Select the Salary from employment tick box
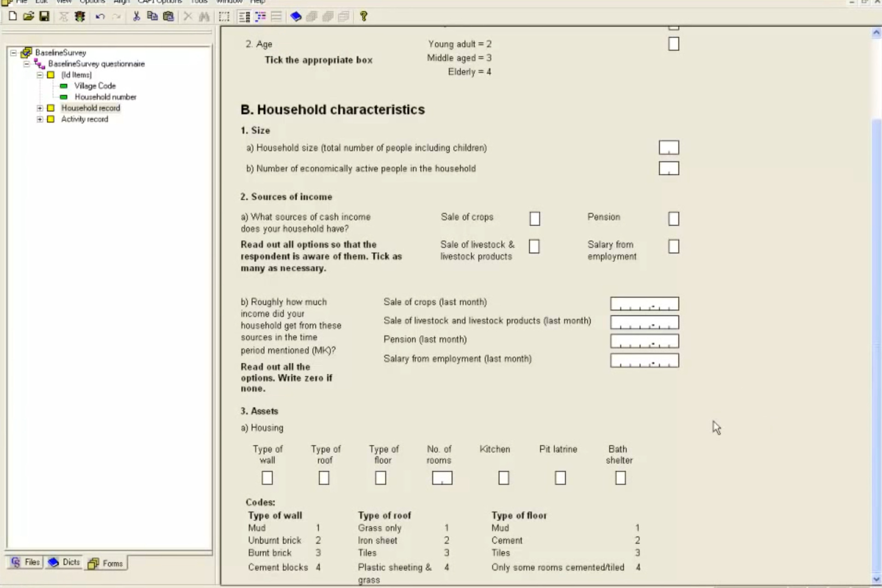The image size is (882, 588). pos(673,247)
